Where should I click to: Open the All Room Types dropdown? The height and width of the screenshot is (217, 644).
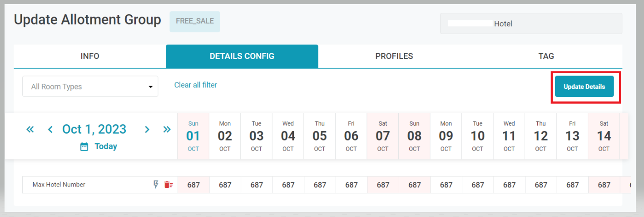tap(90, 86)
